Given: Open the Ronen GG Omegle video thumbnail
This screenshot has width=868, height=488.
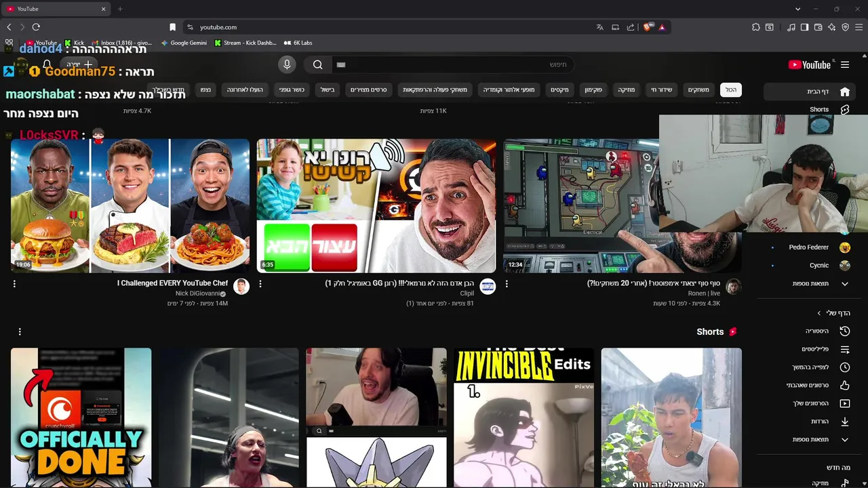Looking at the screenshot, I should point(376,205).
